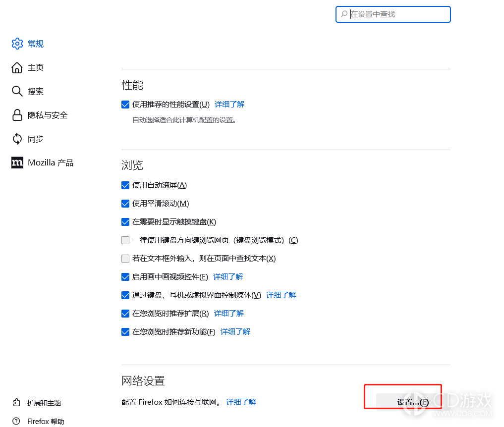Switch to 主页 settings section
The height and width of the screenshot is (427, 504).
click(x=36, y=67)
